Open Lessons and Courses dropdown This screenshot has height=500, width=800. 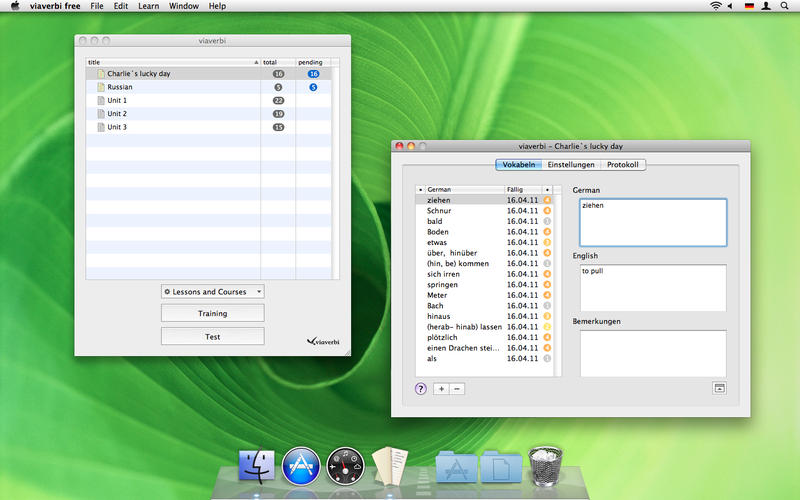pyautogui.click(x=213, y=292)
